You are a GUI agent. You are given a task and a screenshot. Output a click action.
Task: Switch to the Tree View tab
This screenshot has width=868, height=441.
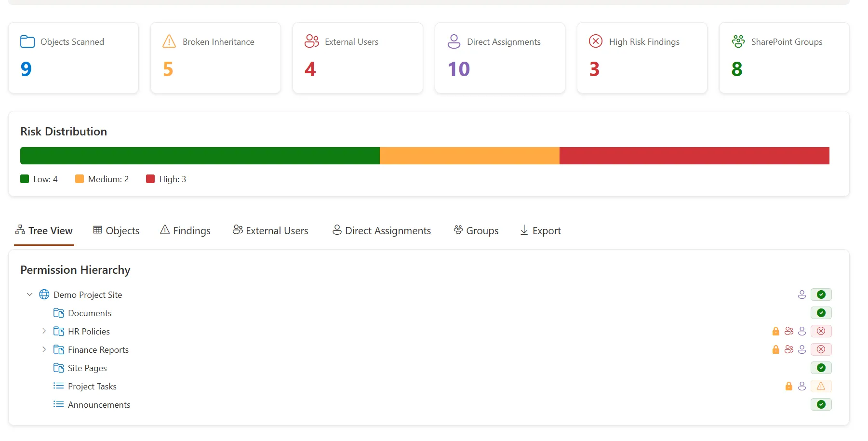pos(44,231)
